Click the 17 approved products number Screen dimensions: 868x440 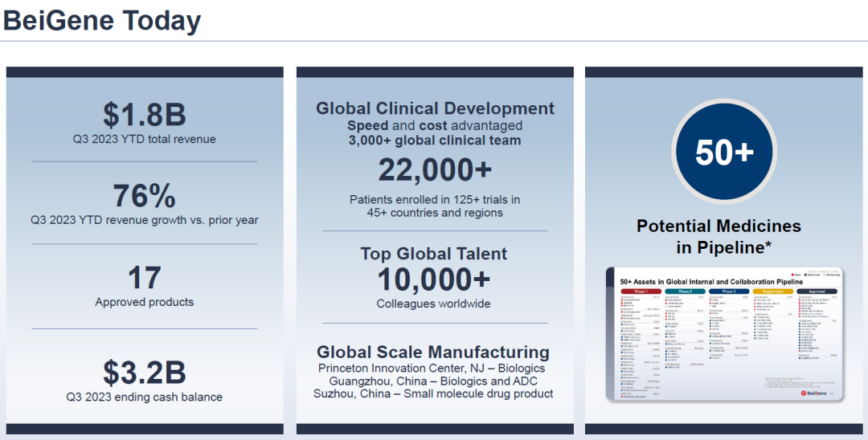point(145,278)
